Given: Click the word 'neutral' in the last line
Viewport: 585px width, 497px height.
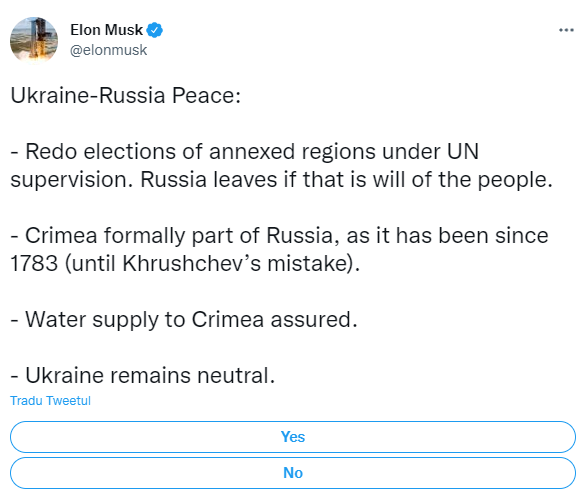Looking at the screenshot, I should pyautogui.click(x=236, y=375).
